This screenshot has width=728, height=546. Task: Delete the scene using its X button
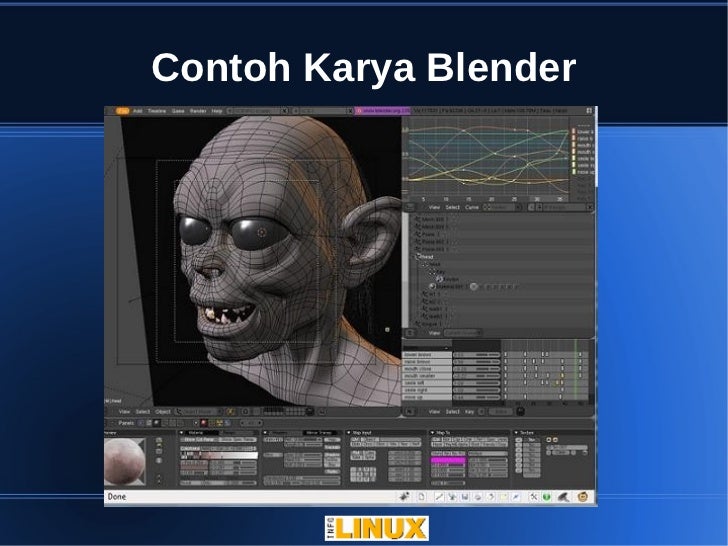(351, 111)
